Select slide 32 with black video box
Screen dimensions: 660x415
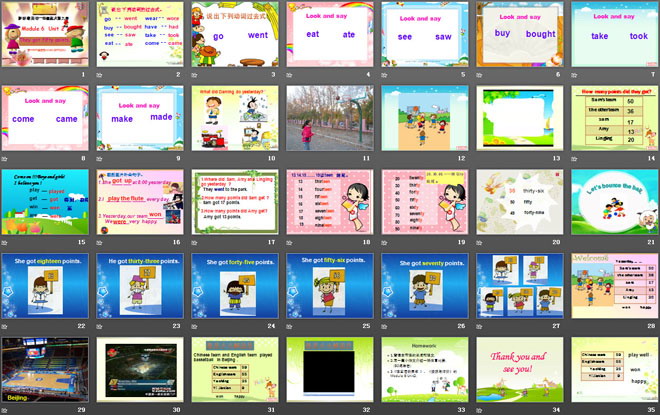(330, 369)
